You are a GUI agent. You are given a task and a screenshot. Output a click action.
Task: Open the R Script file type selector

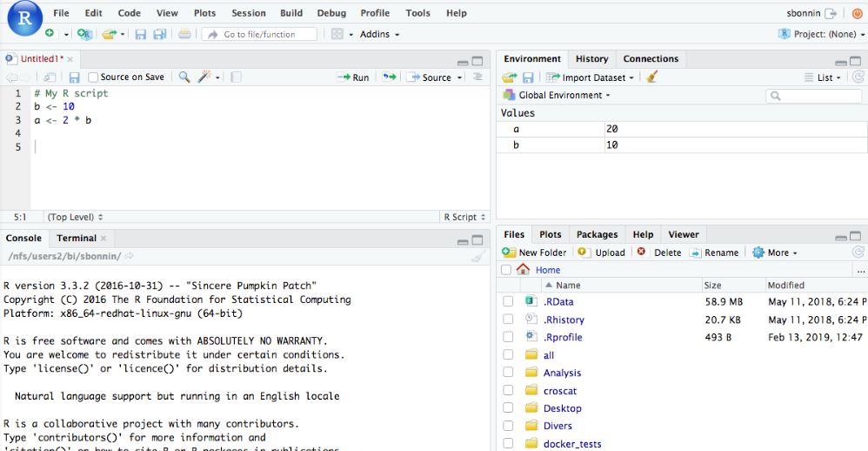click(x=464, y=217)
